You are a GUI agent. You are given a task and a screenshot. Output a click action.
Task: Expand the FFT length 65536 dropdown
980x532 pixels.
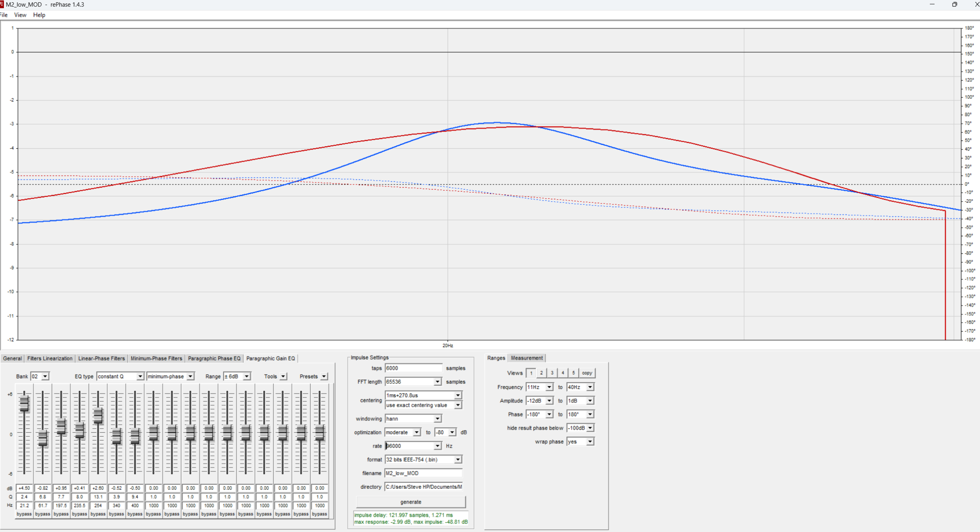point(437,382)
